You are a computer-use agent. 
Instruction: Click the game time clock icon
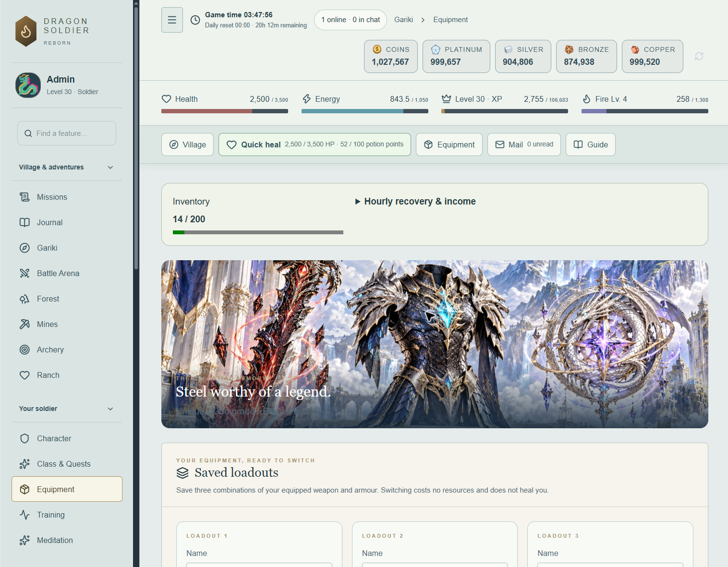[195, 20]
